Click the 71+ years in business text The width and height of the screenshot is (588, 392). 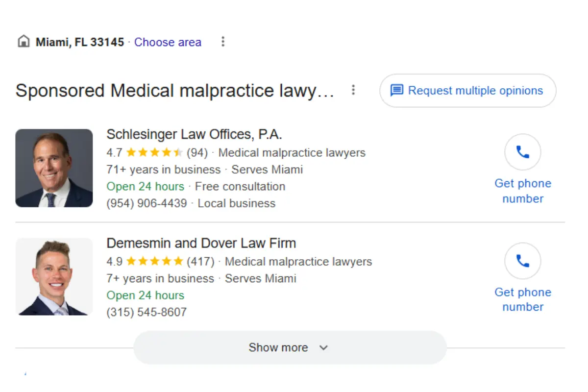click(163, 170)
